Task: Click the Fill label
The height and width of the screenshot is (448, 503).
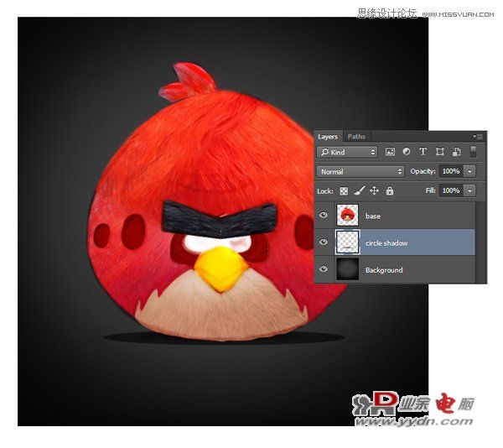Action: tap(431, 190)
